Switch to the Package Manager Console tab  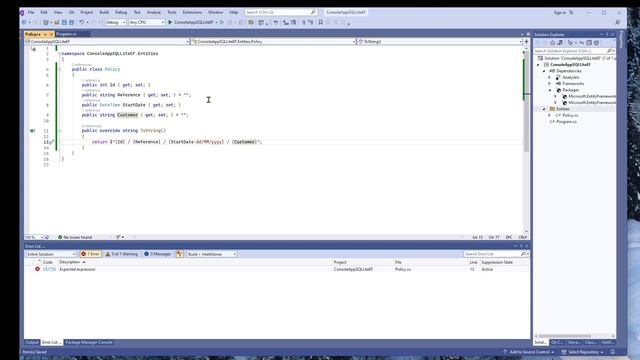pos(89,342)
